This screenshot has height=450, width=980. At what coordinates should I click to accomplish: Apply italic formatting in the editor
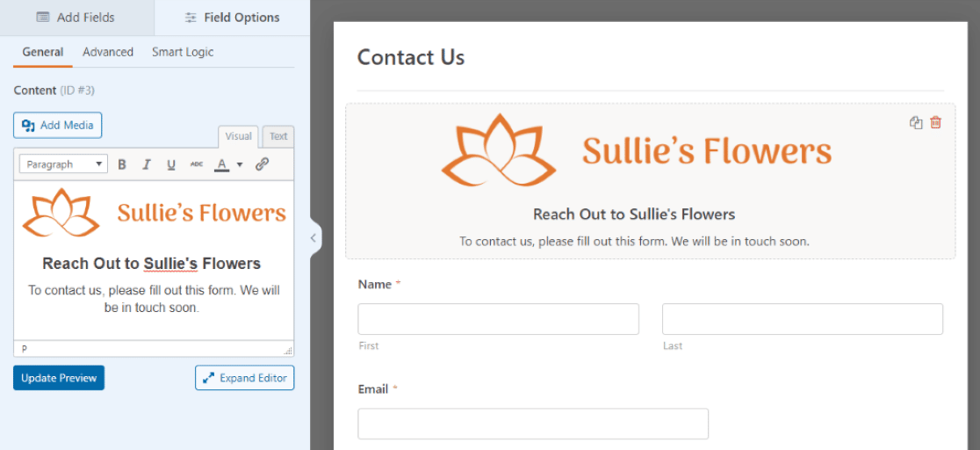[147, 164]
